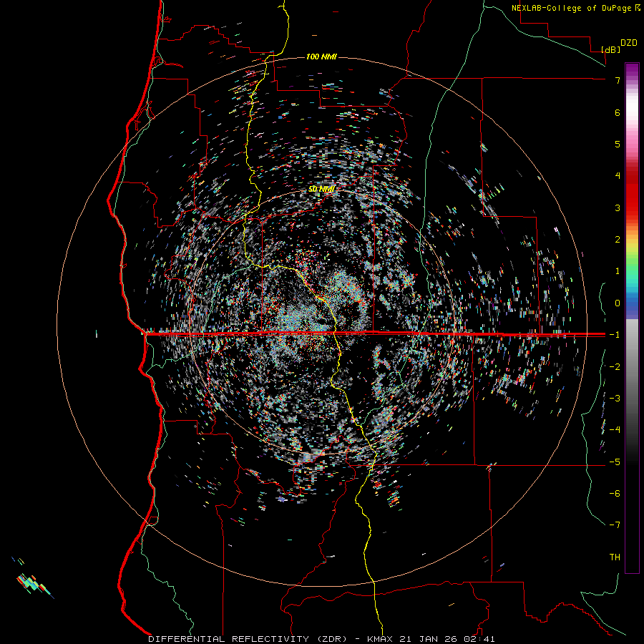Click the 1 value on color scale
The height and width of the screenshot is (644, 644).
618,271
